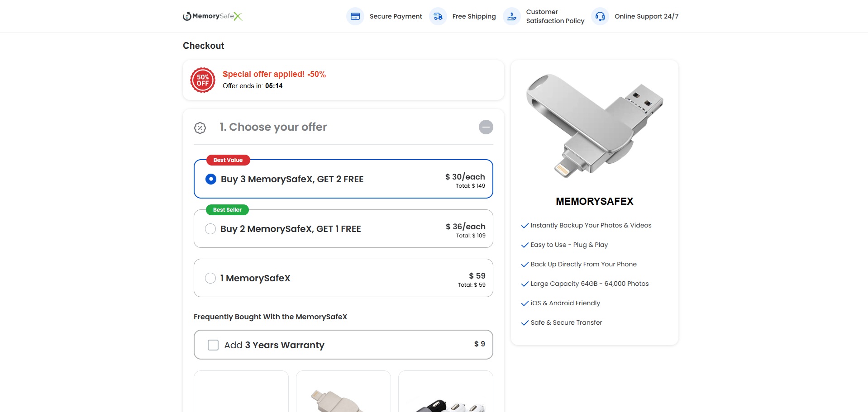Click the Choose your offer heading
Image resolution: width=868 pixels, height=412 pixels.
point(273,127)
